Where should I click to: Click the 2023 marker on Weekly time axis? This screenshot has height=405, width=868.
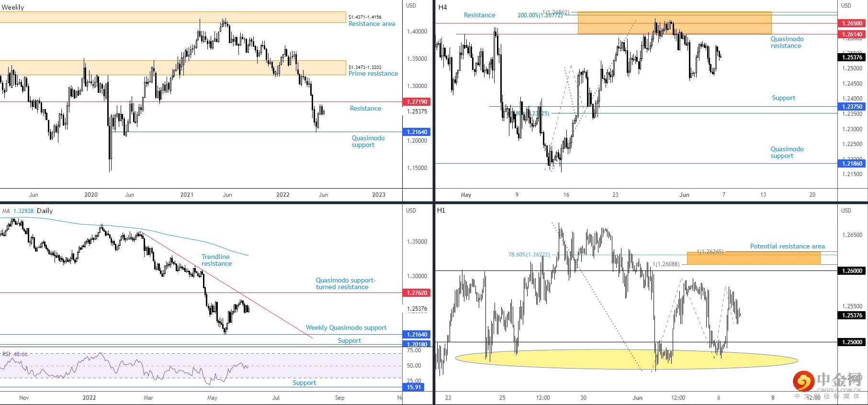coord(379,195)
